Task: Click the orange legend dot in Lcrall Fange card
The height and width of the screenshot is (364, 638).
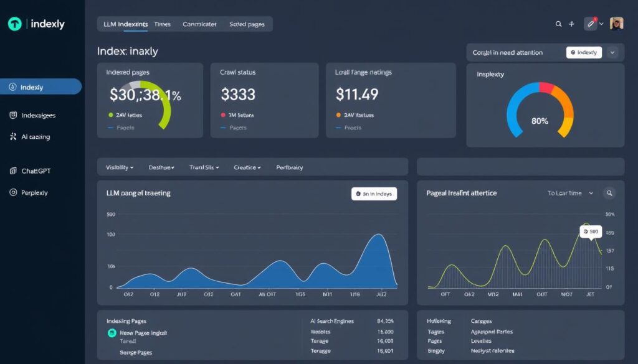Action: click(338, 115)
